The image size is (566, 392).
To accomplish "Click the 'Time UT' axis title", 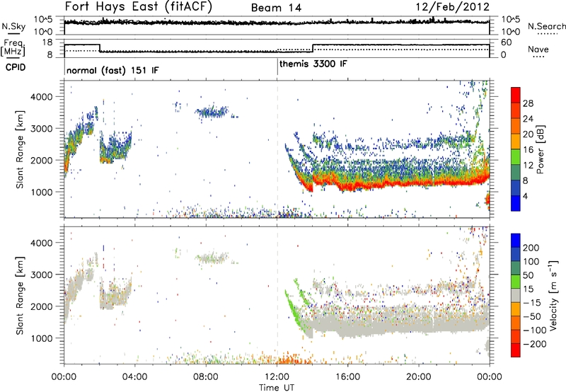I will click(277, 387).
